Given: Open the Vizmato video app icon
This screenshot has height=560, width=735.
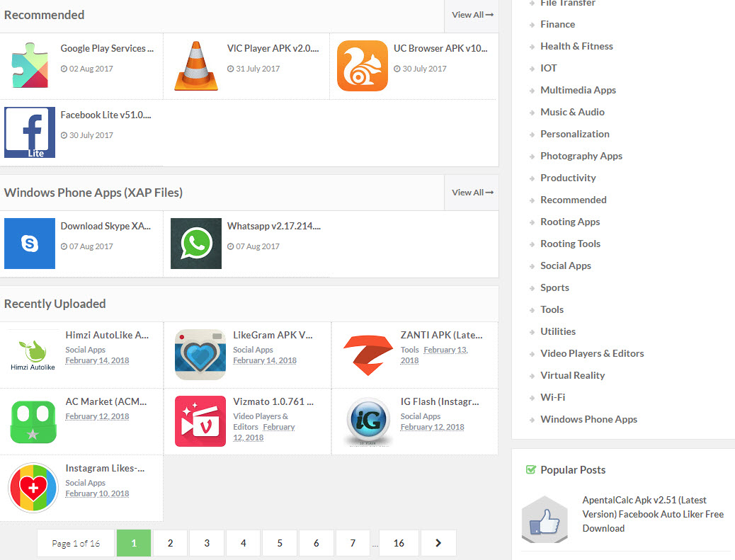Looking at the screenshot, I should [200, 421].
